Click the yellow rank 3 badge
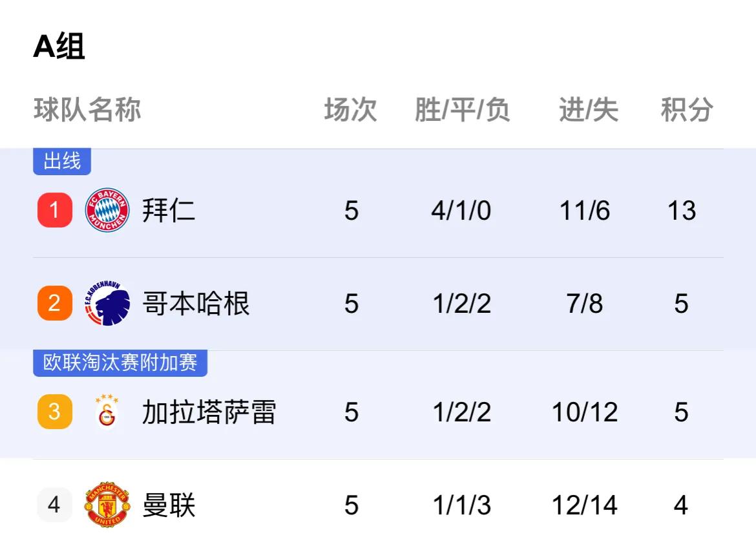The width and height of the screenshot is (756, 550). [54, 412]
